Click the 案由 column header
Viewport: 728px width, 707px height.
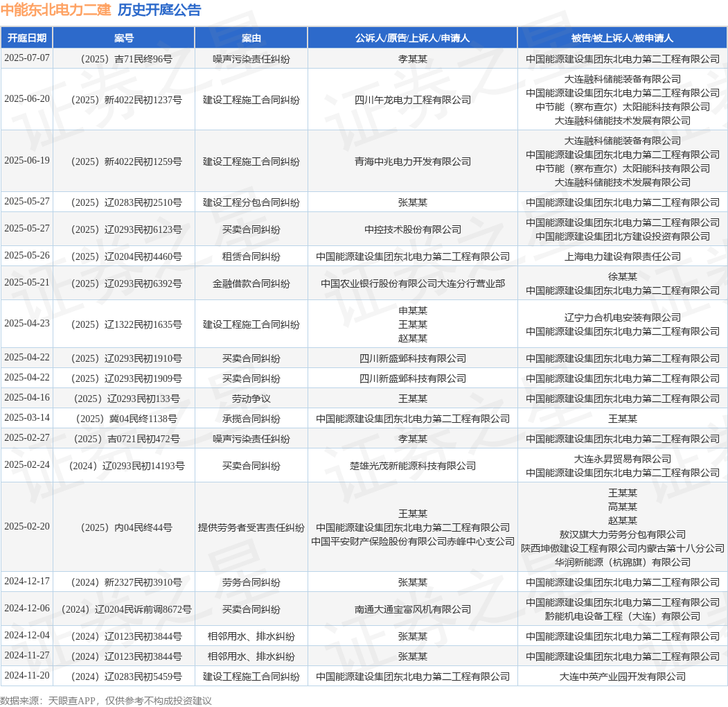[251, 37]
